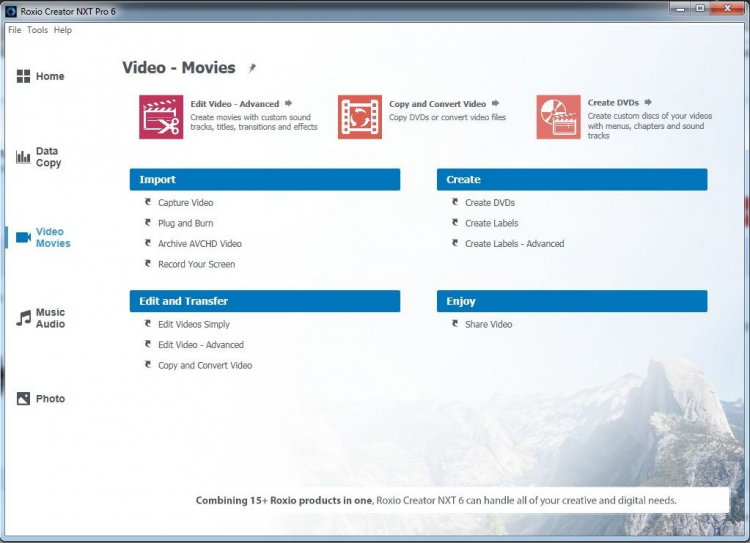This screenshot has width=750, height=543.
Task: Switch to the Home tab label
Action: [50, 76]
